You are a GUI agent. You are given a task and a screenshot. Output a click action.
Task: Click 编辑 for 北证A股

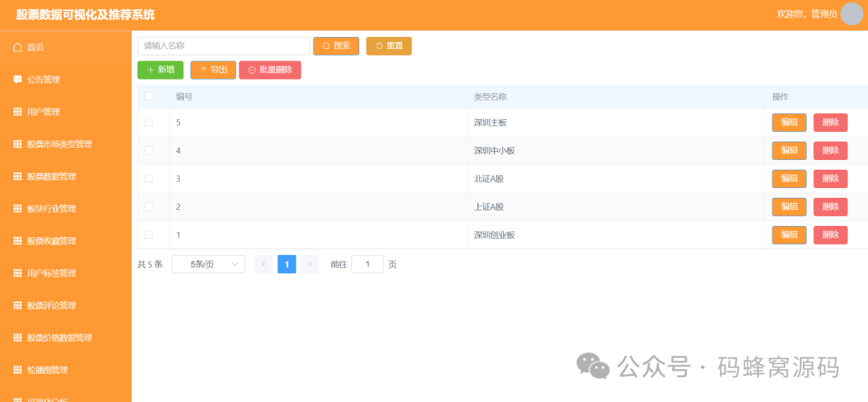(x=789, y=178)
